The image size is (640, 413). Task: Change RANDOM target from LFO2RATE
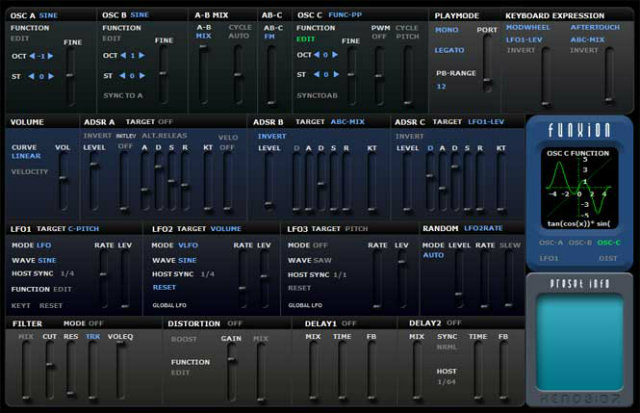click(483, 228)
